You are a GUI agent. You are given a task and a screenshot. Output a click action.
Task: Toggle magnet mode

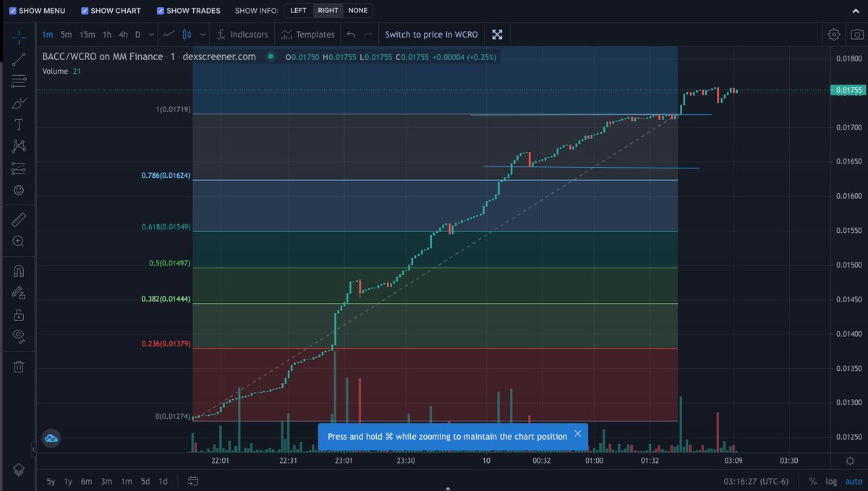19,271
